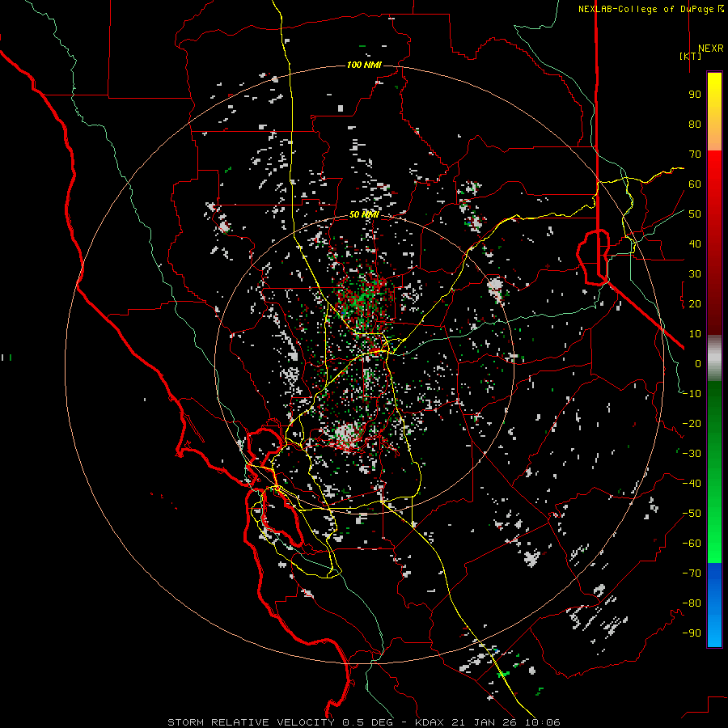Click the 50 value on velocity scale

point(695,214)
